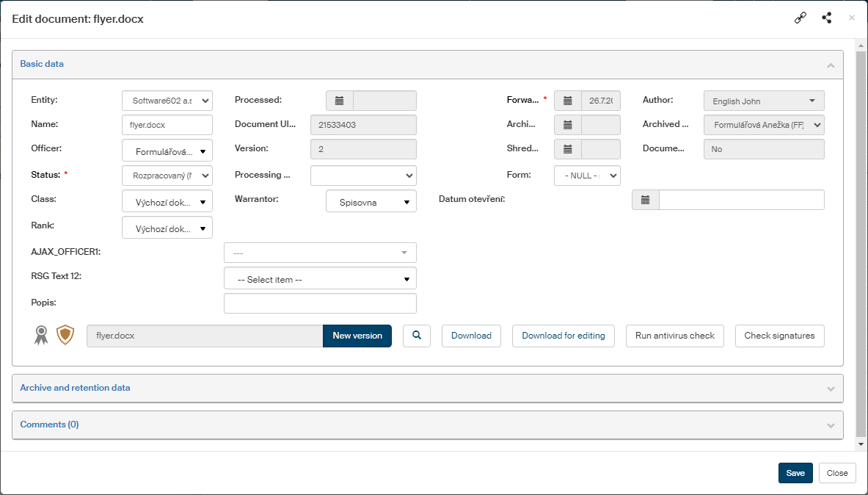Open the RSG Text 12 select list

coord(320,279)
